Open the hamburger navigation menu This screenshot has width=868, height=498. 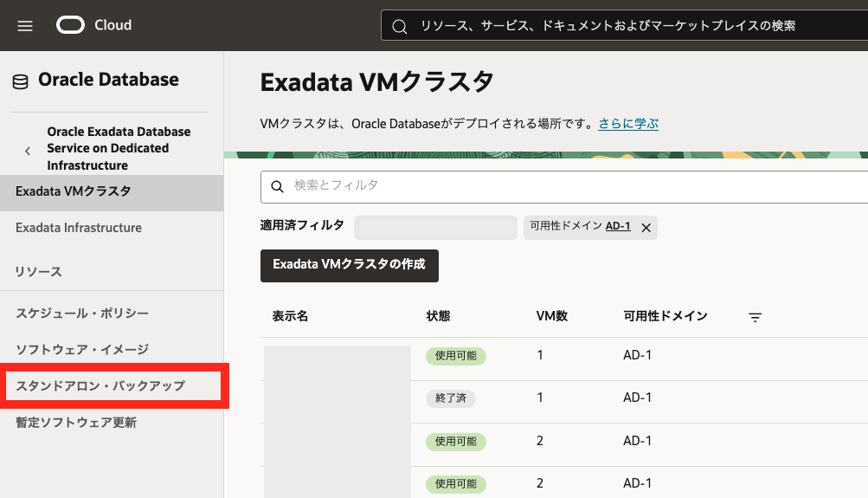[x=25, y=26]
